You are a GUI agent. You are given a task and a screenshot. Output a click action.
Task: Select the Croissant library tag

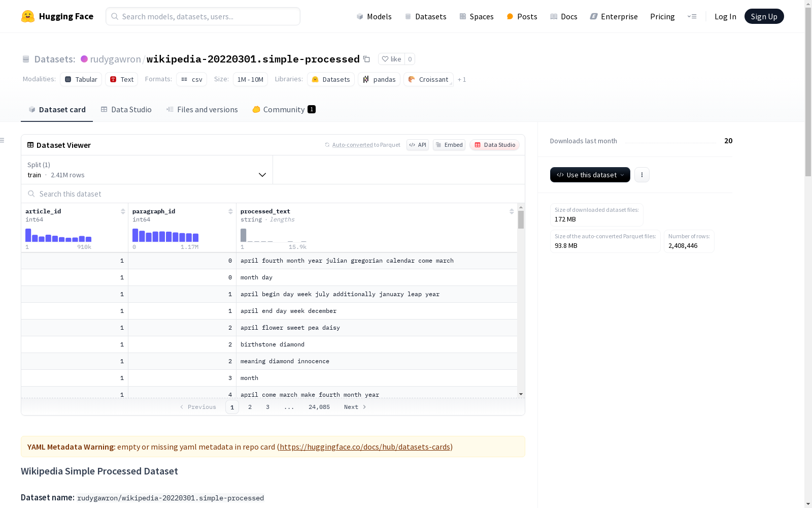428,79
